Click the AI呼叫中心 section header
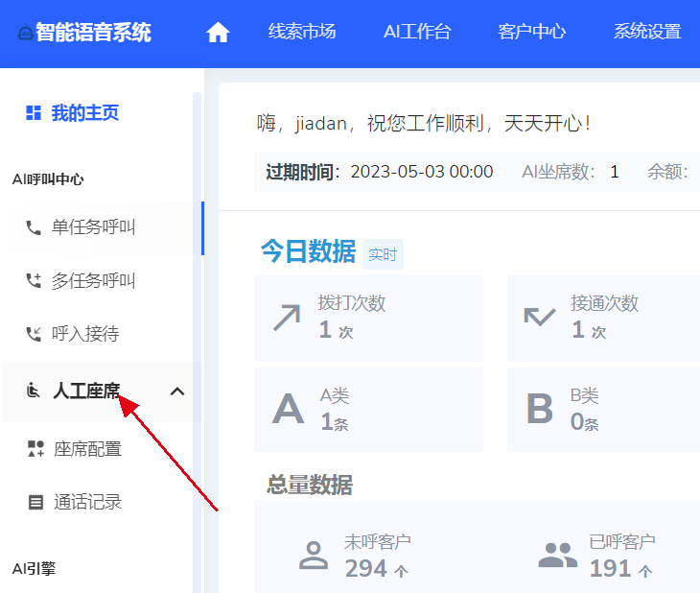The image size is (700, 593). click(48, 179)
